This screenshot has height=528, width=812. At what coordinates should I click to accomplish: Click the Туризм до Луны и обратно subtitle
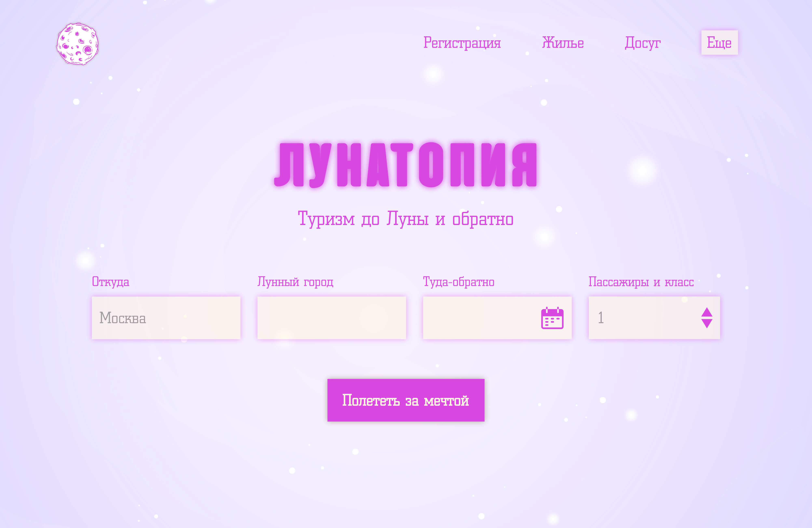tap(406, 219)
